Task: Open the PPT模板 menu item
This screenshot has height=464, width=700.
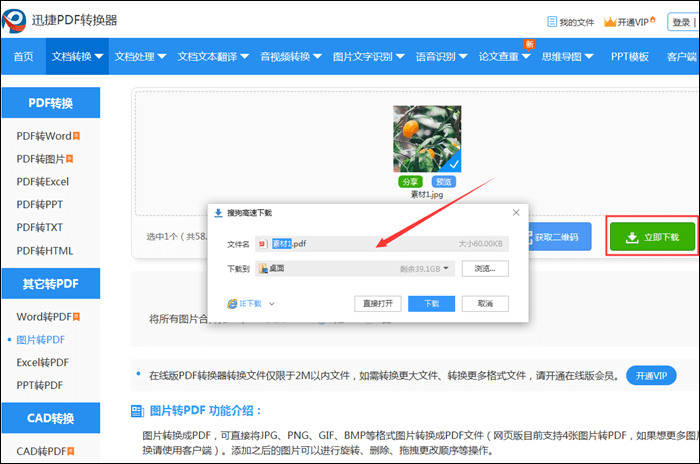Action: 629,56
